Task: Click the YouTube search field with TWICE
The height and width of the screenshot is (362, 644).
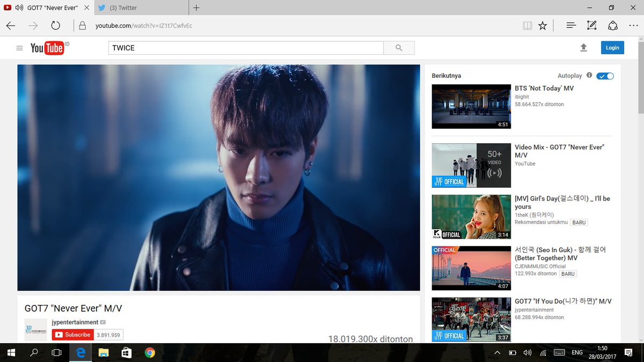Action: click(246, 48)
